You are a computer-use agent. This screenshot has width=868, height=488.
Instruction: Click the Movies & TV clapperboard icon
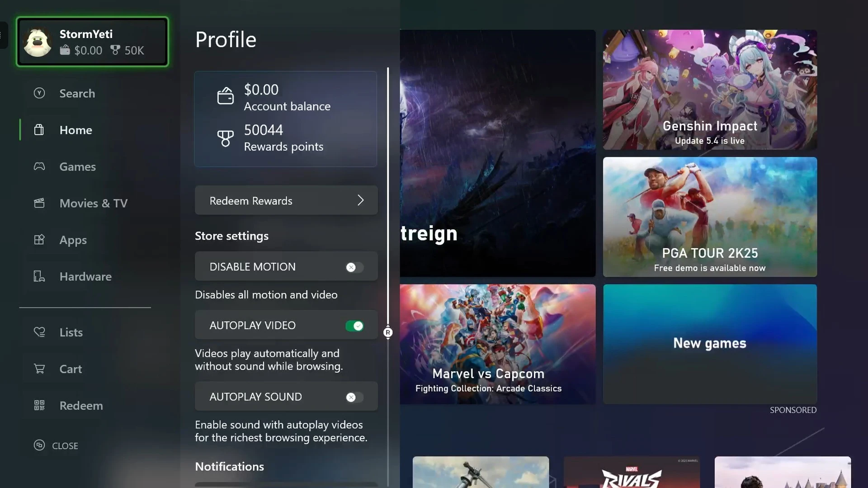point(39,203)
